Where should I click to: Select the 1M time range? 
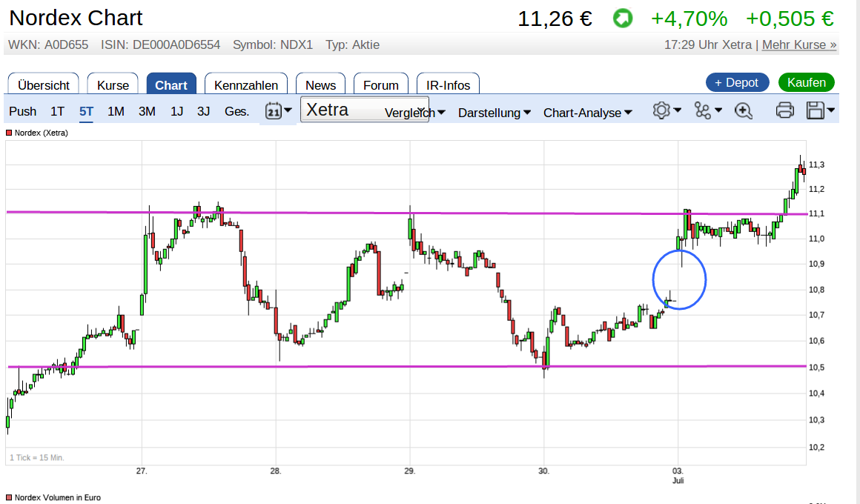(x=116, y=111)
